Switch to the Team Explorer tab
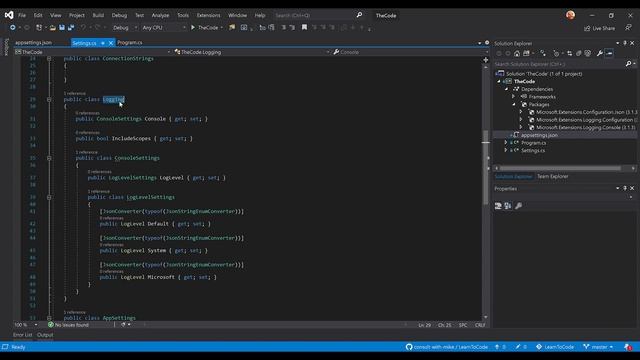 point(552,176)
